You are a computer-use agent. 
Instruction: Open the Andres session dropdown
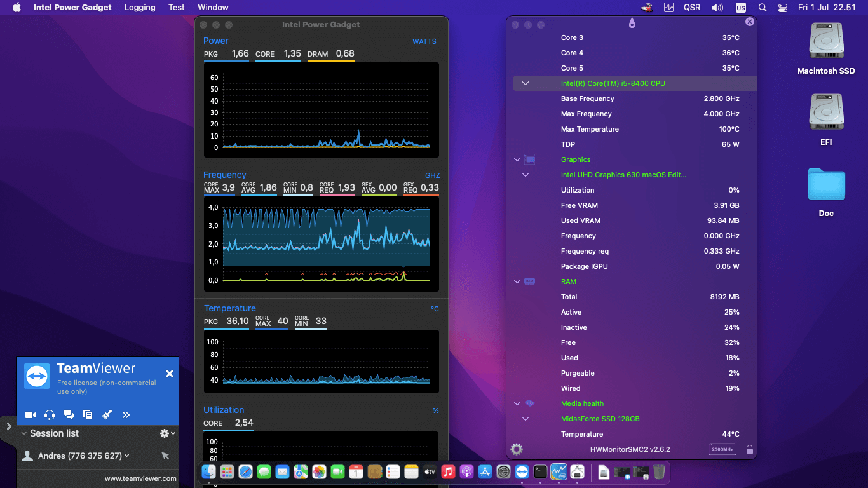127,456
